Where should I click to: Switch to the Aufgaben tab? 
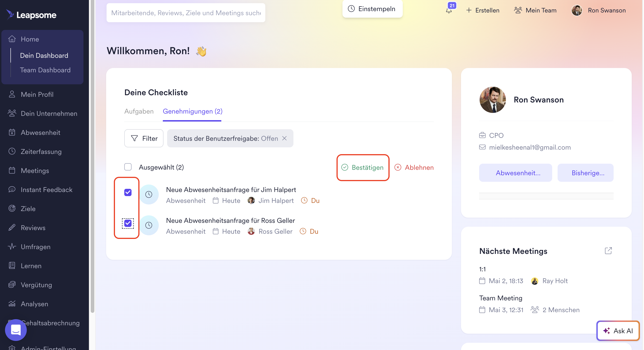(x=139, y=111)
